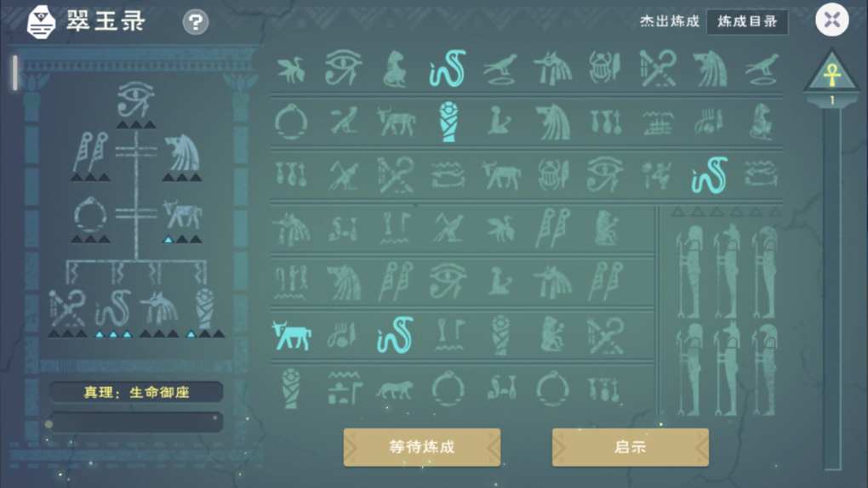The height and width of the screenshot is (488, 868).
Task: Click the snake glyph in formula tree
Action: click(x=113, y=308)
